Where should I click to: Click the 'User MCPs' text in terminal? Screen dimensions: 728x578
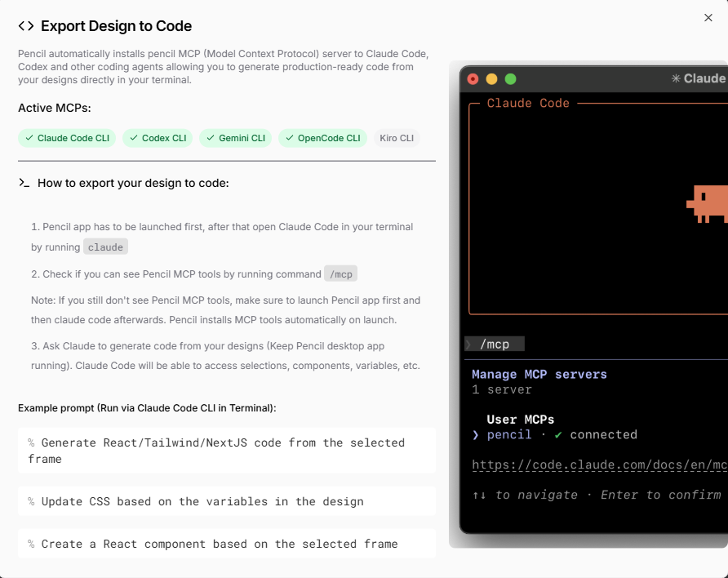point(520,420)
